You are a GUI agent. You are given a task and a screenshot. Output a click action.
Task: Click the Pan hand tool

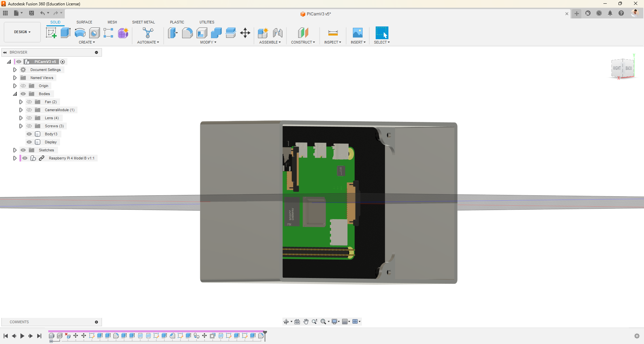point(306,322)
